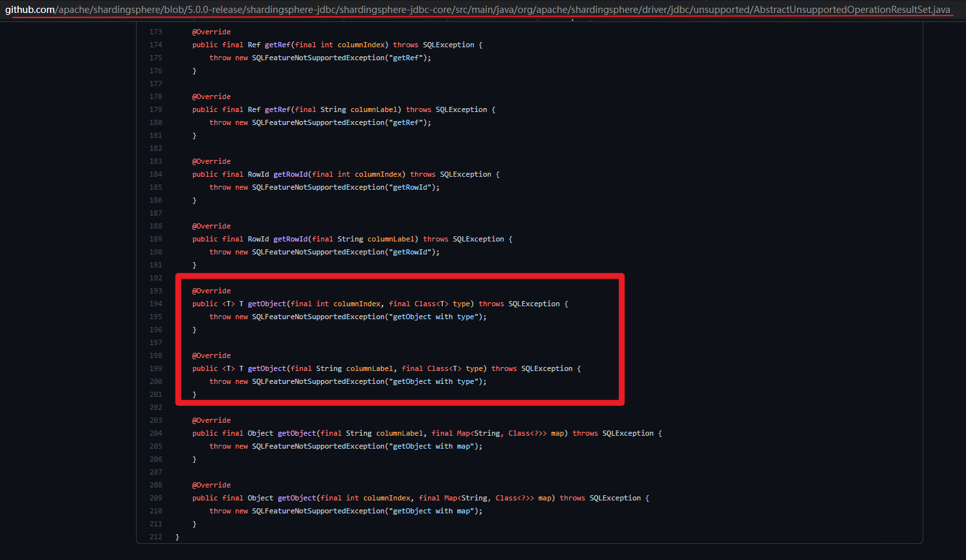966x560 pixels.
Task: Click columnLabel parameter on line 199
Action: [x=370, y=368]
